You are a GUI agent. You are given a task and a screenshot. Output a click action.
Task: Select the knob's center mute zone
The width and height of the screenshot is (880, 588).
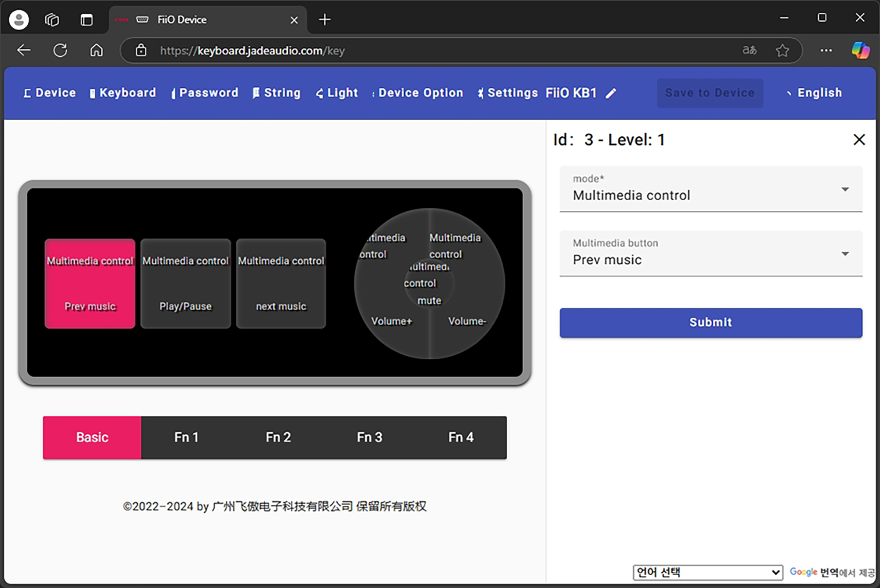[429, 284]
